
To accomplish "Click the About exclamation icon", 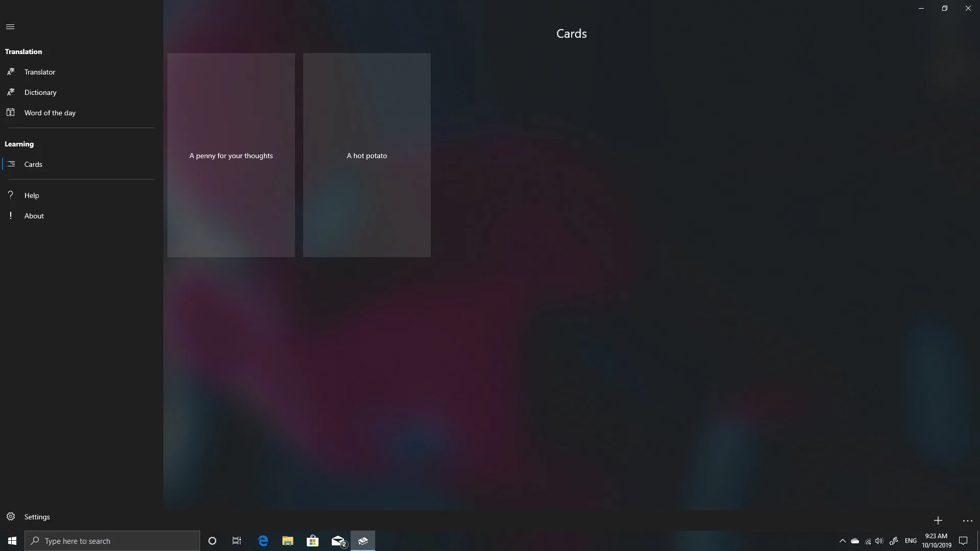I will pyautogui.click(x=11, y=215).
